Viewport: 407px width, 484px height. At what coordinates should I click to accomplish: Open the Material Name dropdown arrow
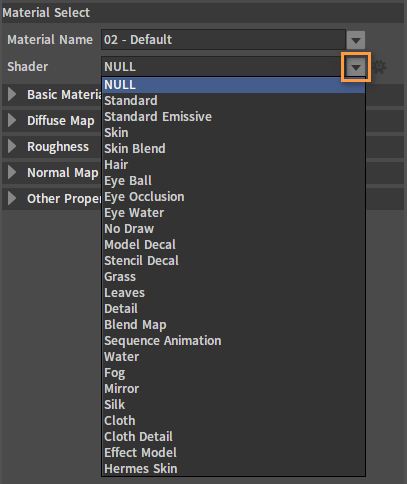tap(356, 40)
